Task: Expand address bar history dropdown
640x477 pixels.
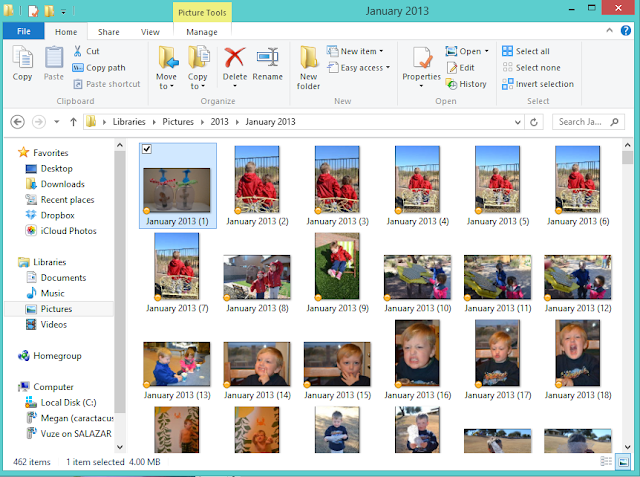Action: [x=518, y=122]
